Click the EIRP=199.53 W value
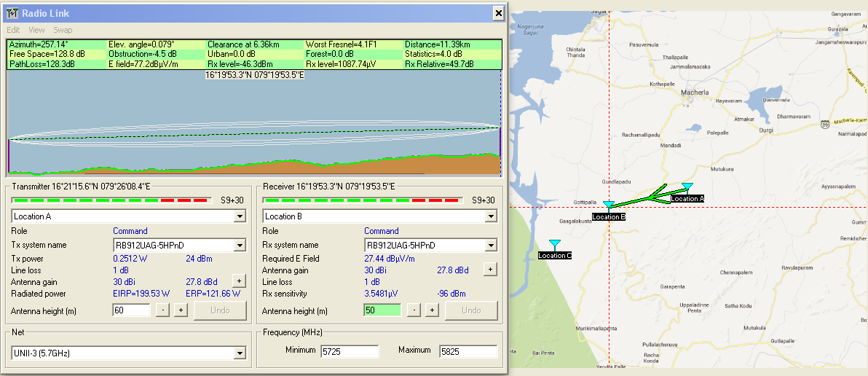This screenshot has height=376, width=868. coord(141,294)
